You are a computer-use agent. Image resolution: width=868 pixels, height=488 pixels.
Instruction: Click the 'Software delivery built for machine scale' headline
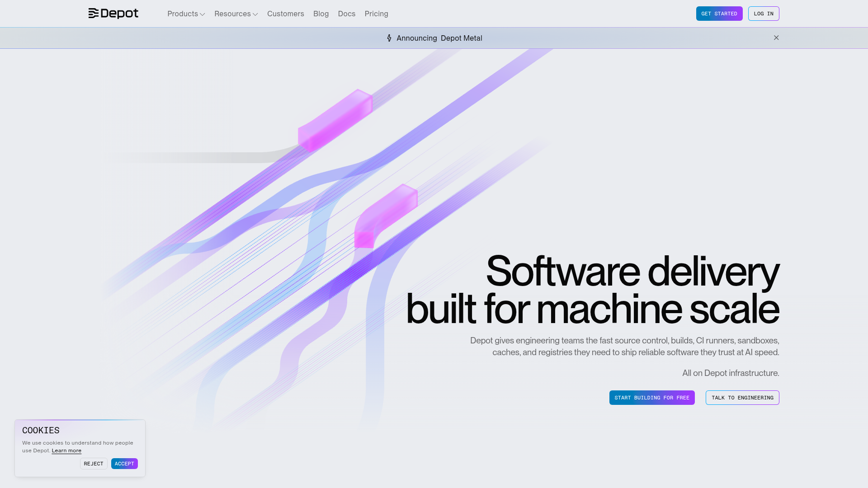click(593, 290)
